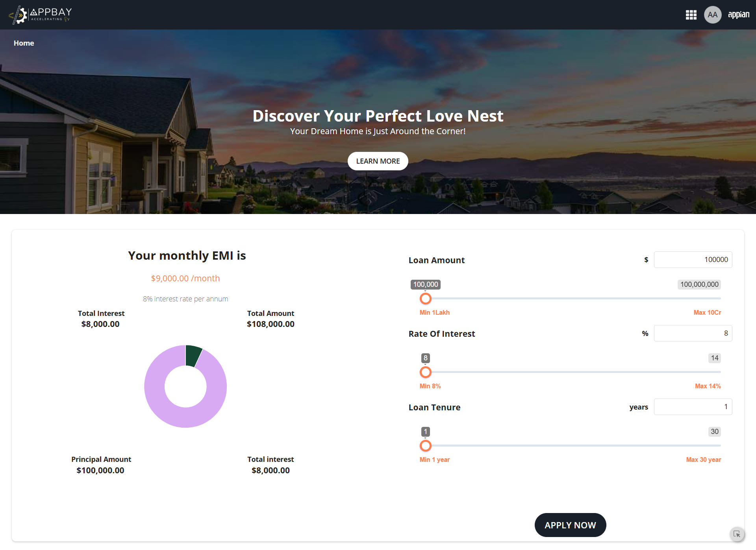The image size is (756, 550).
Task: Click the Total Amount $108,000.00 value
Action: click(271, 324)
